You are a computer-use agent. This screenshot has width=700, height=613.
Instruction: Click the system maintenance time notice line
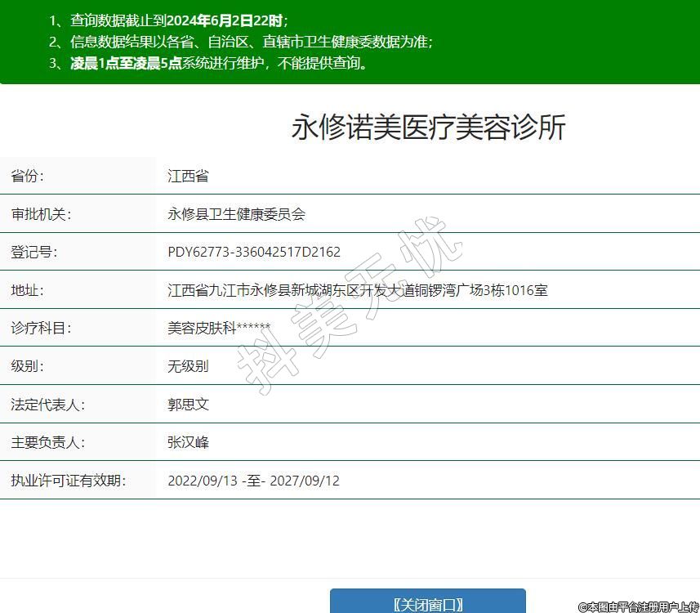click(209, 63)
